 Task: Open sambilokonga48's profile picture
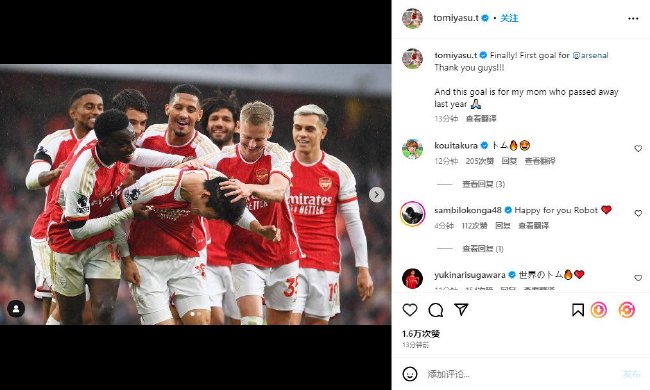pos(412,214)
